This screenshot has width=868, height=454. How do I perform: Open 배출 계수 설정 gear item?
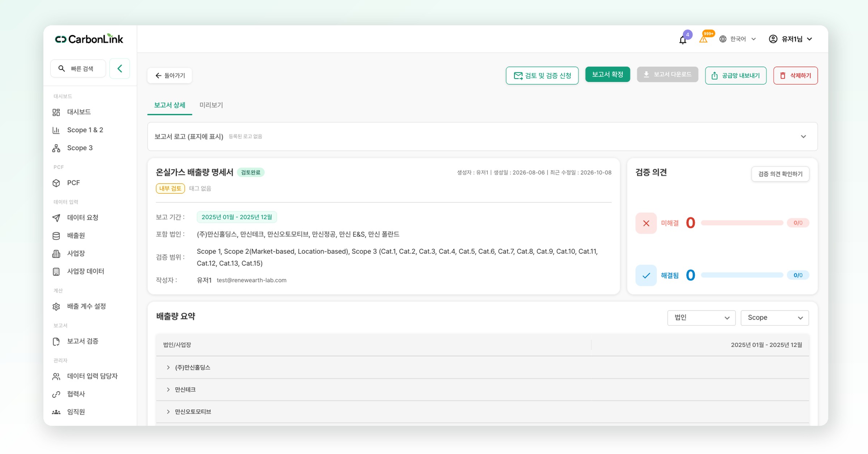[86, 307]
